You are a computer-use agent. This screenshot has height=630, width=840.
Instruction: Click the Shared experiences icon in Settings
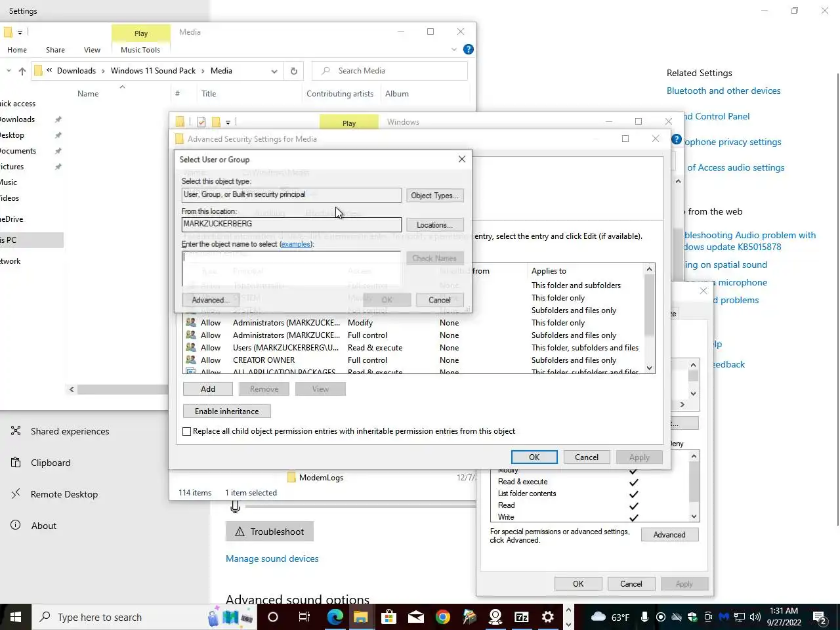tap(16, 431)
